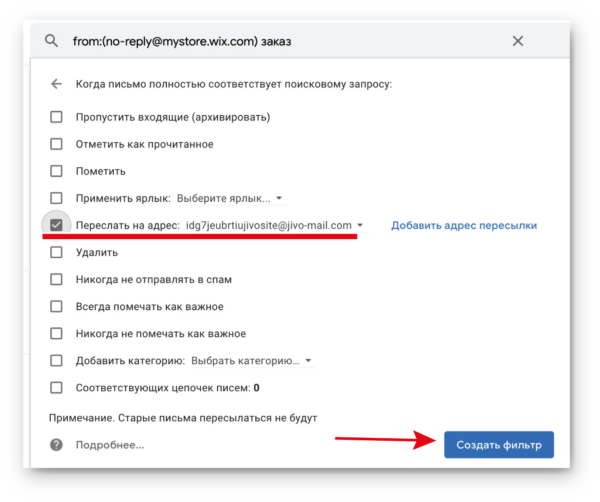Check 'Отметить как прочитанное' option

pyautogui.click(x=56, y=144)
